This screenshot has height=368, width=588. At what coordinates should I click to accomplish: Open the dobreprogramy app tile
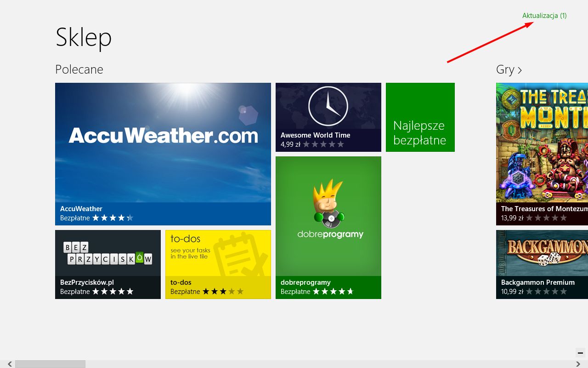[328, 228]
